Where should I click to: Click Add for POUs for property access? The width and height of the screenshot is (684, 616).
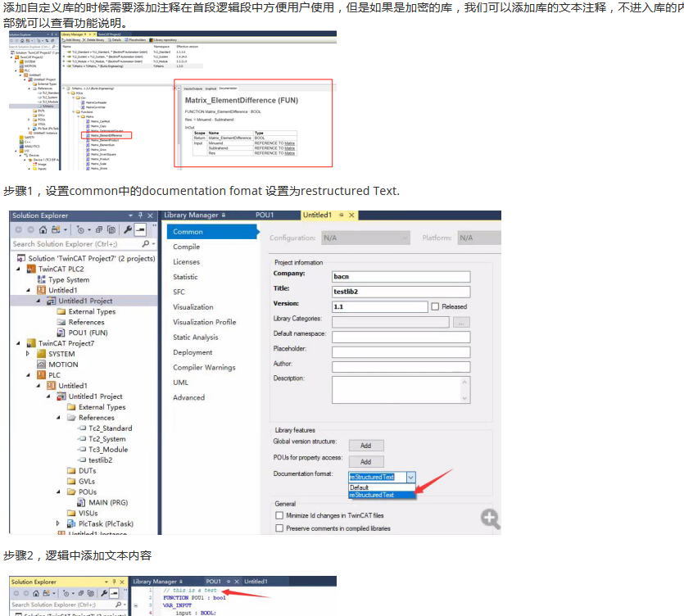tap(366, 462)
